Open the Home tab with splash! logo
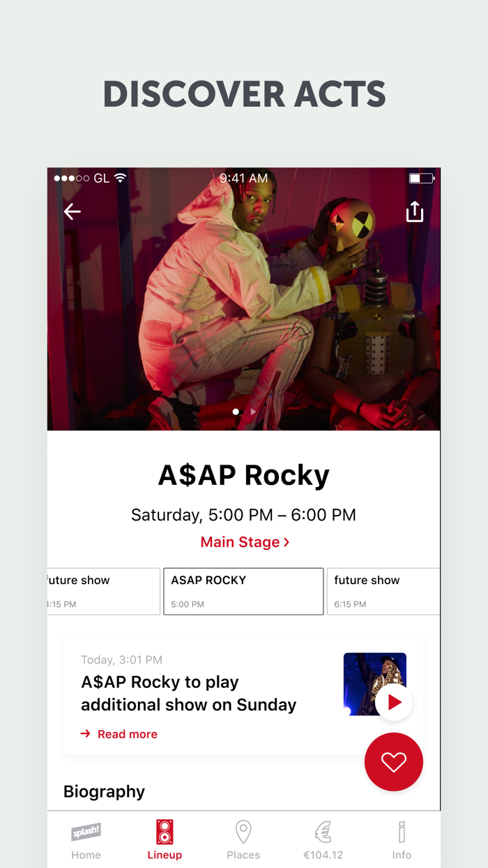This screenshot has width=488, height=868. coord(86,841)
